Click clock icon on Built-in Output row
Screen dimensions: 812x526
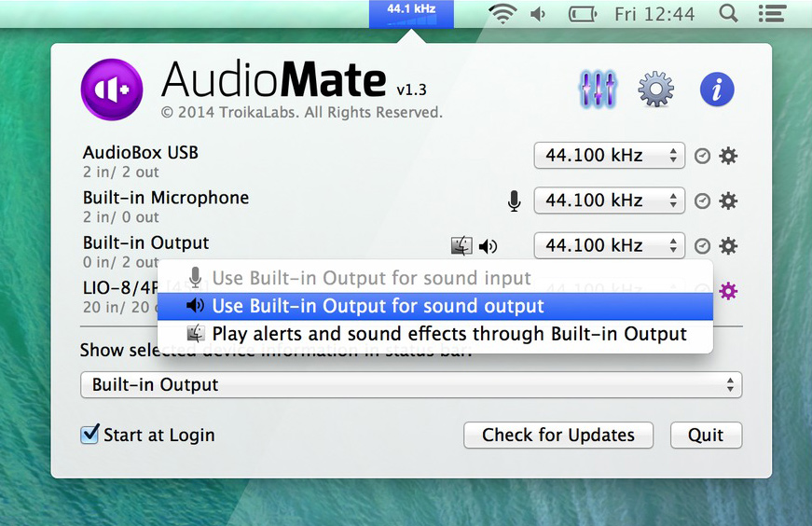(x=702, y=246)
